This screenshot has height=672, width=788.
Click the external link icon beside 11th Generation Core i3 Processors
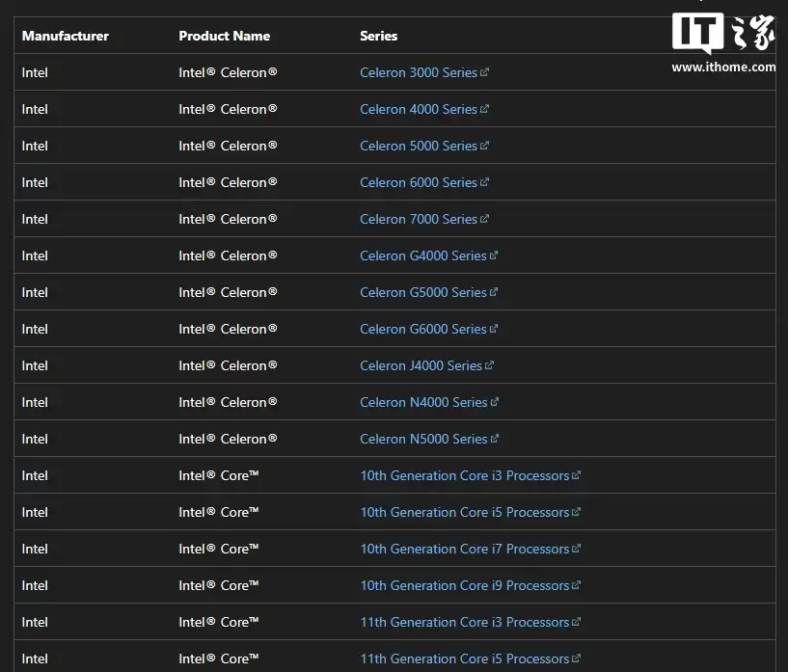coord(577,621)
